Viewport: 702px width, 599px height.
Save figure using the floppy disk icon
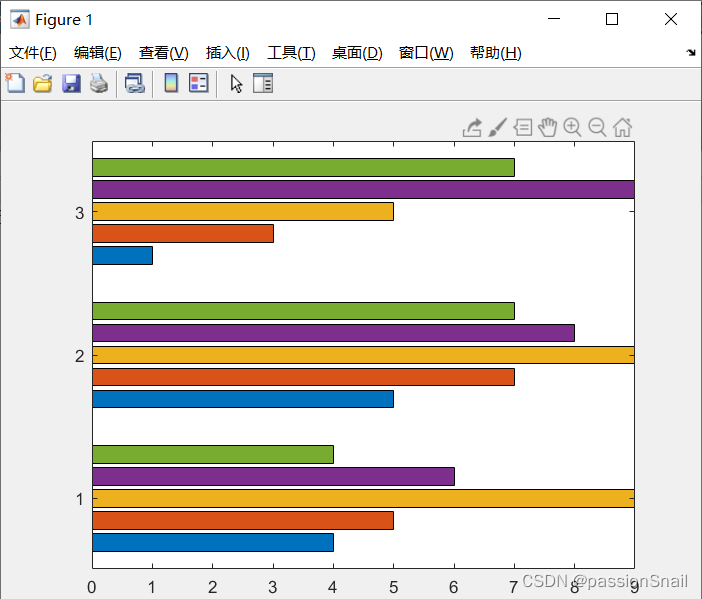[71, 84]
